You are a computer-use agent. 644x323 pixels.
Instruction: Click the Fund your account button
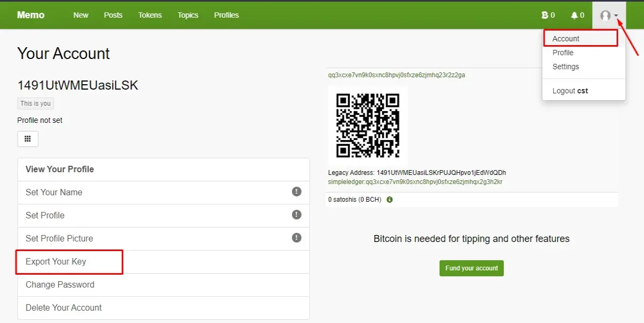coord(472,268)
